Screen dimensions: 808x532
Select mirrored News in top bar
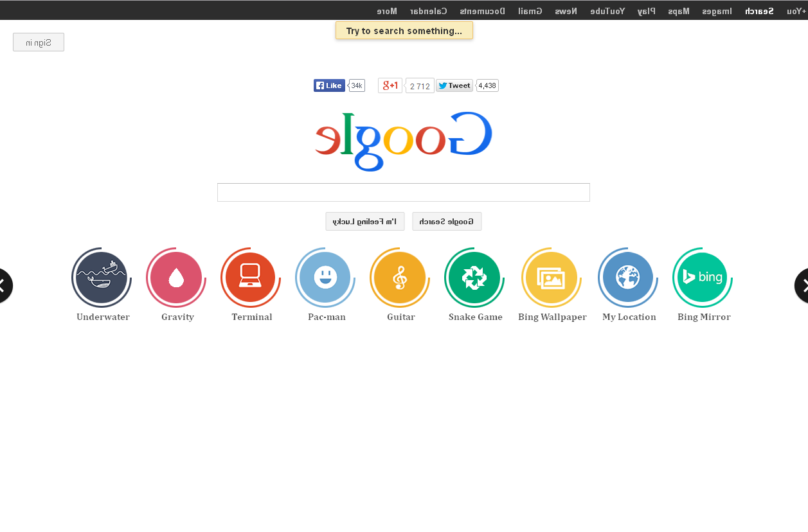tap(566, 11)
